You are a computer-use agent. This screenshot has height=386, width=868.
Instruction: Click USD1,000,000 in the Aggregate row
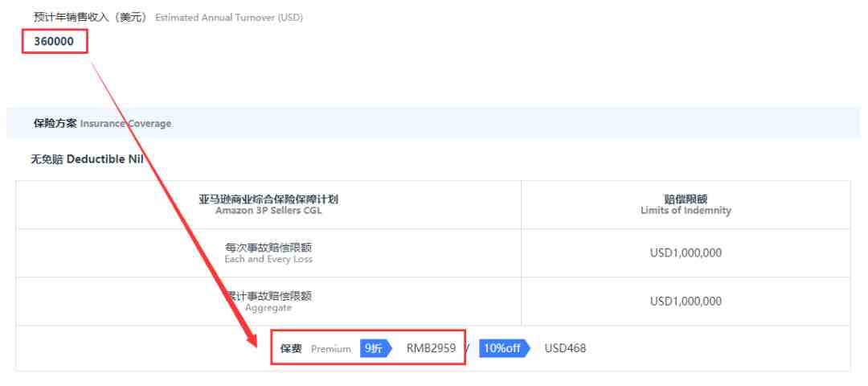(686, 302)
